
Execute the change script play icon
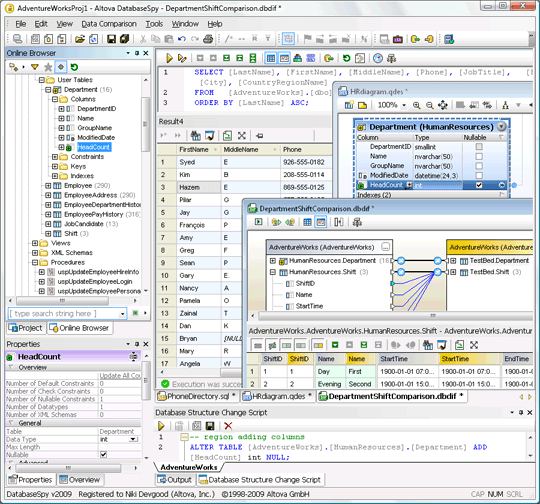(x=161, y=426)
